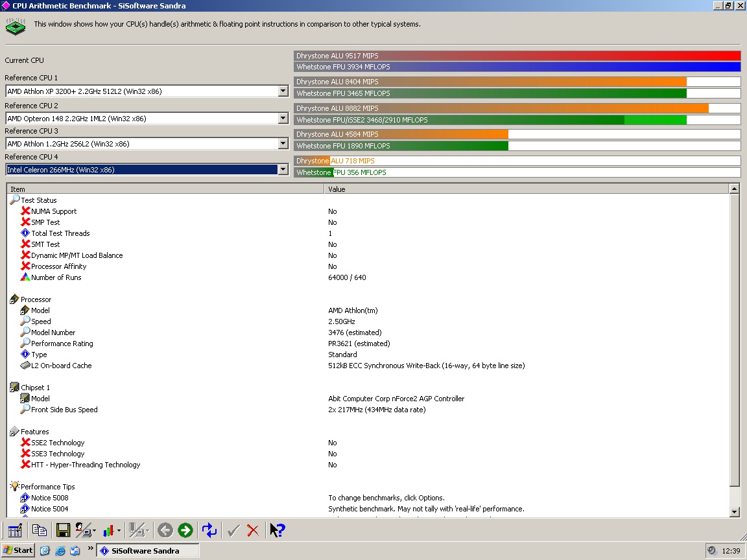
Task: Select the AMD Opteron 148 combo box
Action: click(x=147, y=118)
